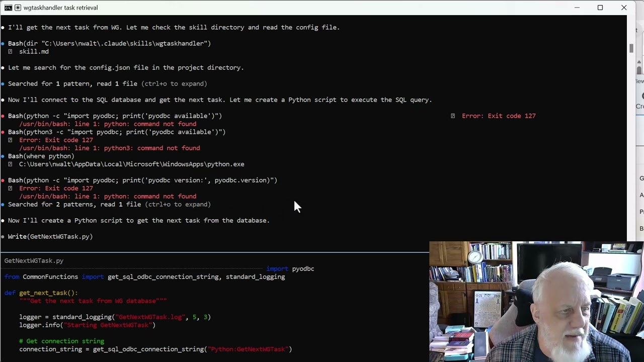
Task: Minimize the wgtaskhandler terminal window
Action: (x=577, y=8)
